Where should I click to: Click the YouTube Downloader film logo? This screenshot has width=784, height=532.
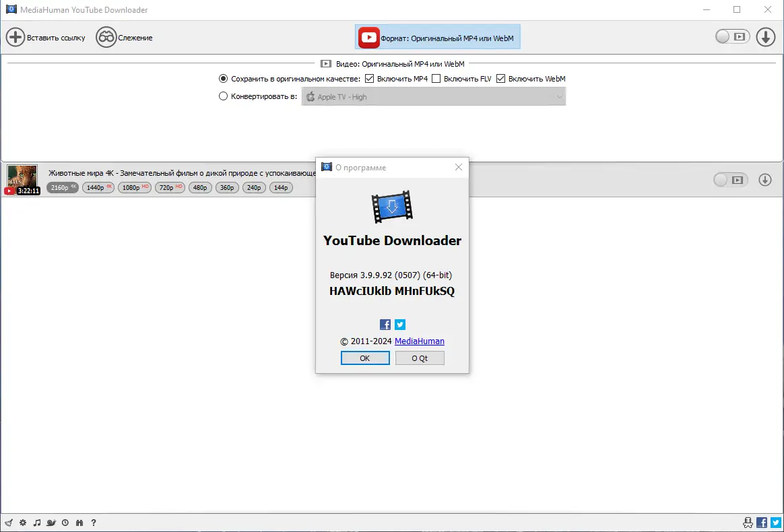pyautogui.click(x=392, y=207)
